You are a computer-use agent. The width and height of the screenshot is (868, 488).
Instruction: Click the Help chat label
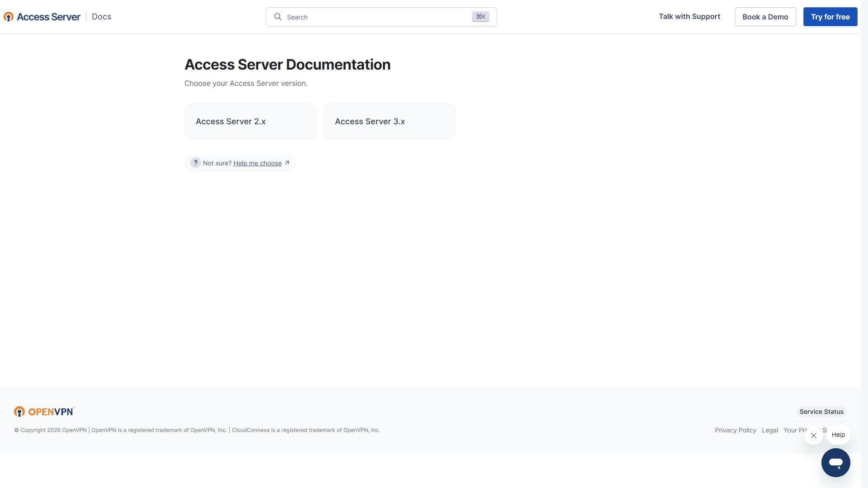click(x=838, y=435)
